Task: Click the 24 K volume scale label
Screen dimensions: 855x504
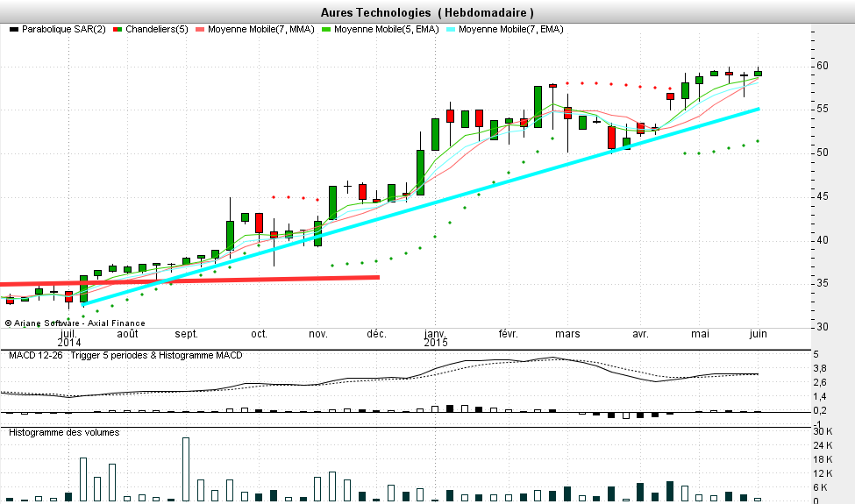Action: [x=823, y=445]
